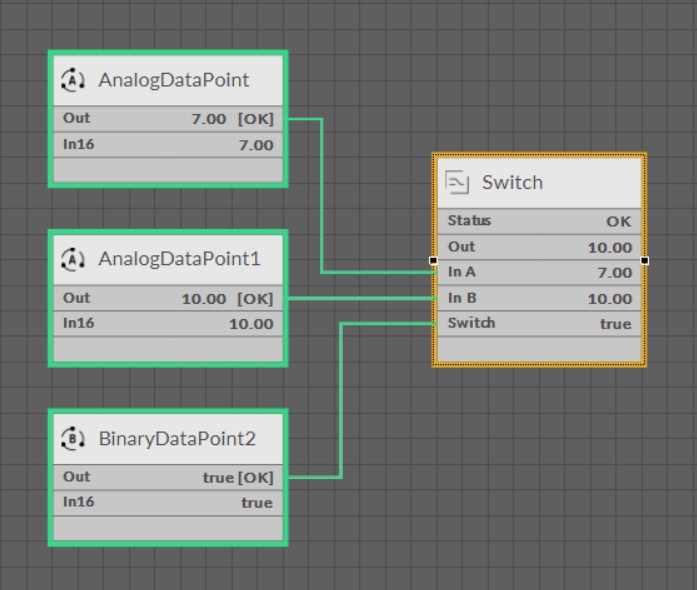Select the AnalogDataPoint1 block title
This screenshot has width=697, height=590.
(179, 260)
